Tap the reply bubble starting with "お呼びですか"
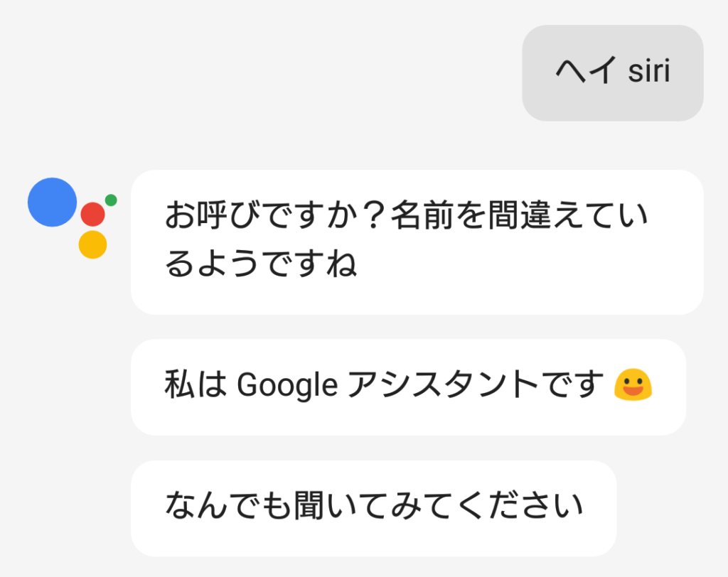The width and height of the screenshot is (728, 577). [417, 242]
